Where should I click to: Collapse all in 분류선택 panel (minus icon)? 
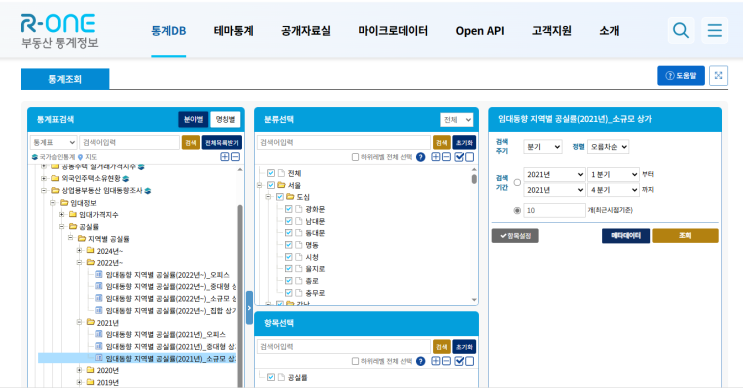tap(446, 157)
